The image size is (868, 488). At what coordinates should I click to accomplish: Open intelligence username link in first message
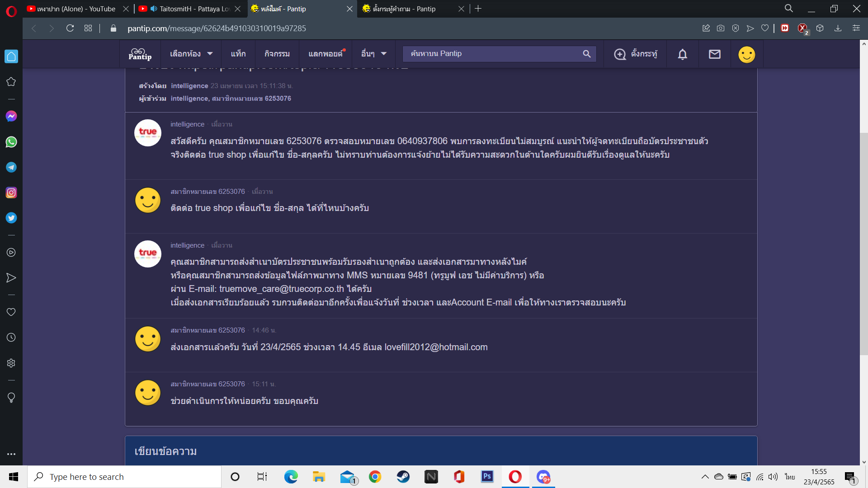187,124
